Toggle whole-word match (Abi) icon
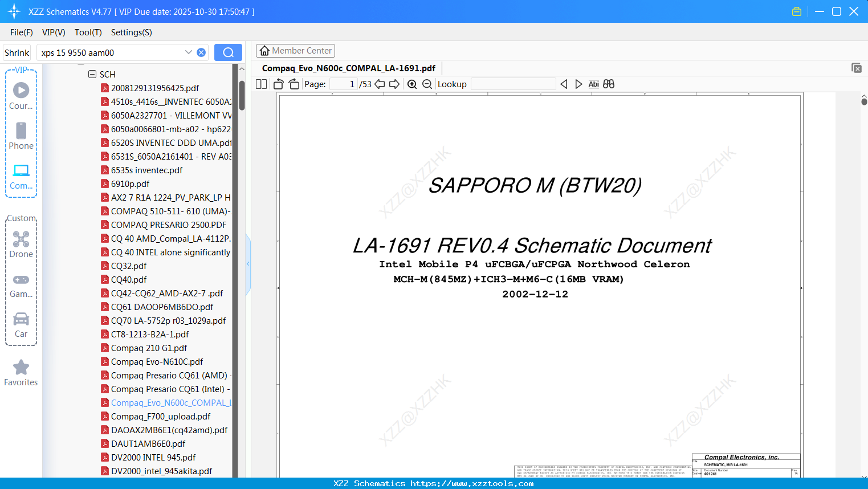This screenshot has width=868, height=489. (593, 84)
